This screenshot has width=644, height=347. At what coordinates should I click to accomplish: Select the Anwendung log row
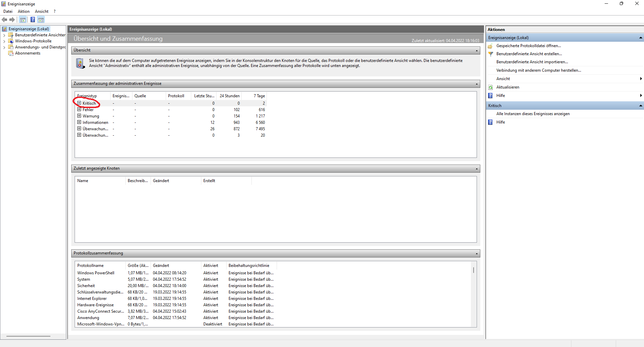tap(175, 318)
